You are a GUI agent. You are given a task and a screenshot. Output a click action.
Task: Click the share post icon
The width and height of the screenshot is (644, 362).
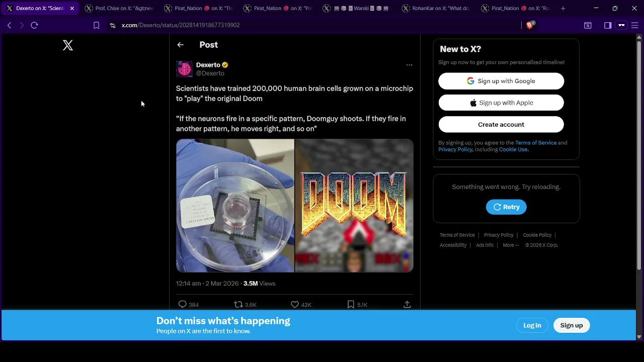(x=407, y=304)
